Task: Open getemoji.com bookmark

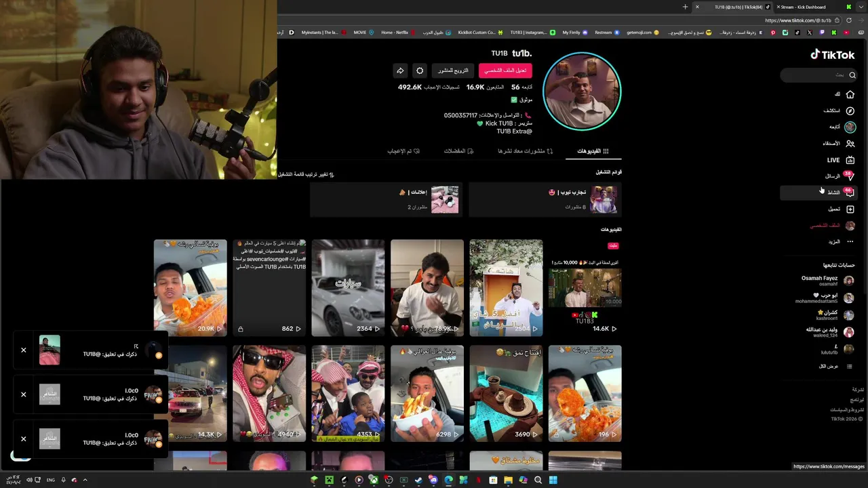Action: click(x=642, y=33)
